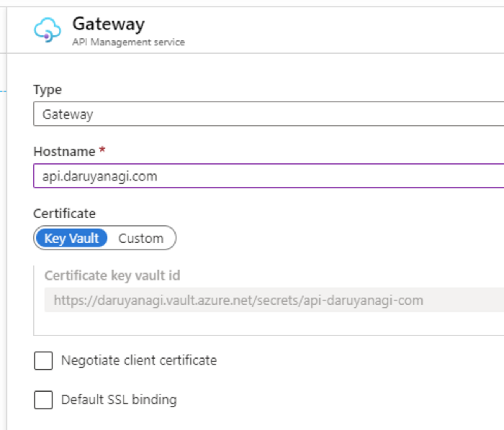Click the Gateway value in Type box
Image resolution: width=504 pixels, height=430 pixels.
67,114
